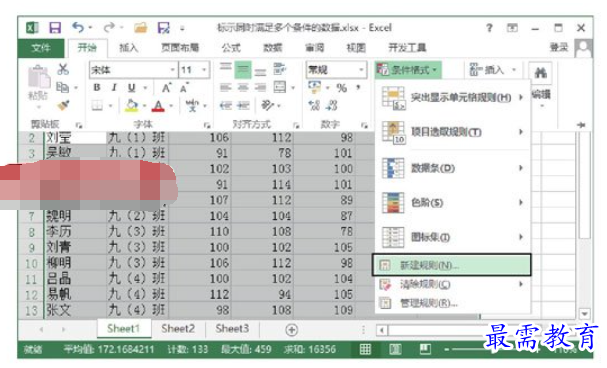Click the Redo arrow icon
This screenshot has width=607, height=368.
[x=109, y=27]
